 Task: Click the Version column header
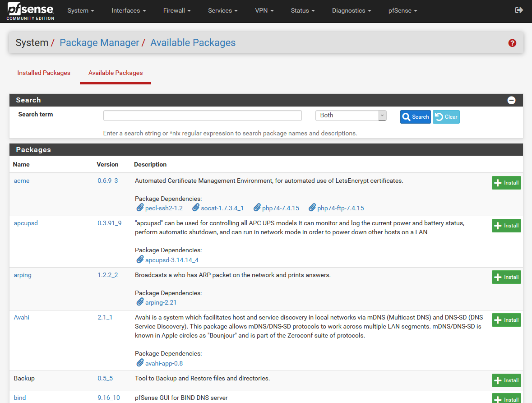point(107,165)
